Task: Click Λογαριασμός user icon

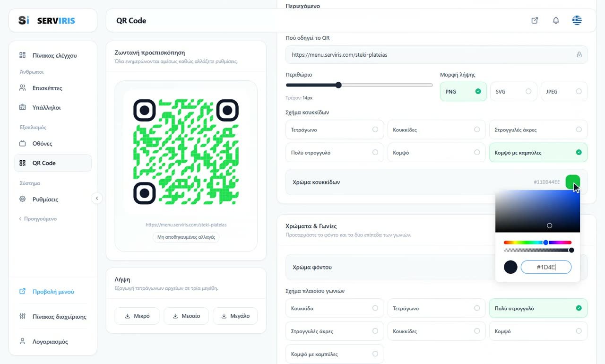Action: point(22,341)
